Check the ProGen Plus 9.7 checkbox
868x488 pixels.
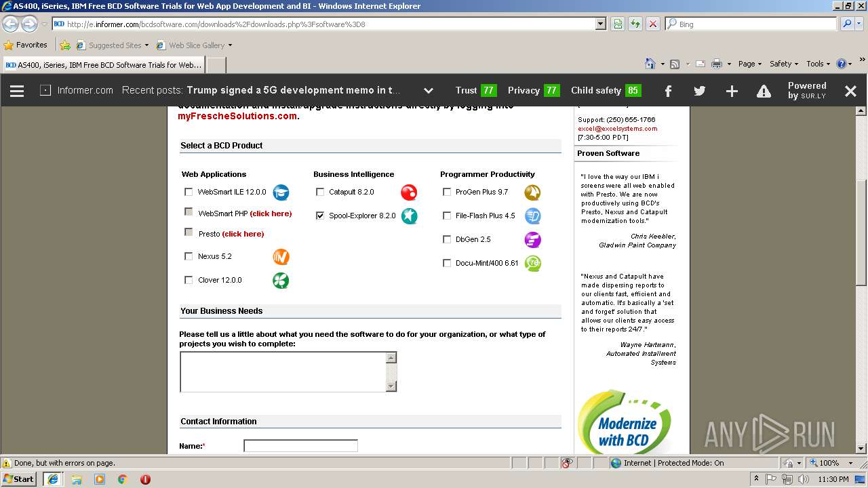447,192
